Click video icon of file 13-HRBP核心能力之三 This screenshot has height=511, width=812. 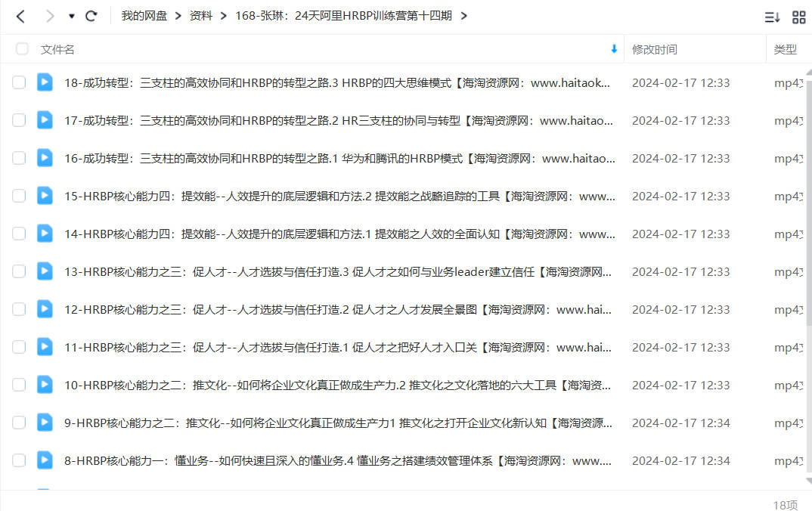45,271
